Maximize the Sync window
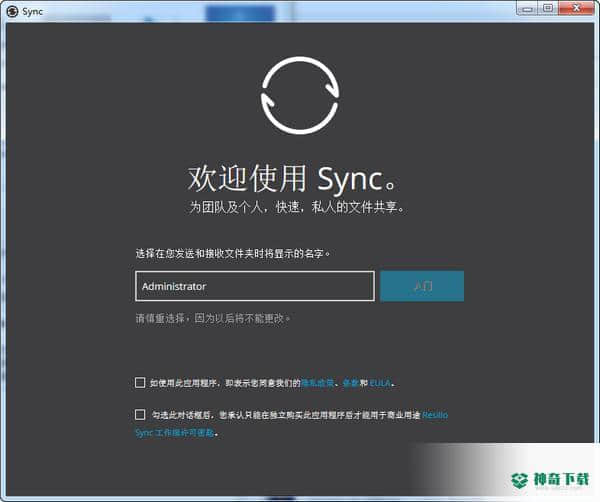Screen dimensions: 600x502 (x=548, y=8)
